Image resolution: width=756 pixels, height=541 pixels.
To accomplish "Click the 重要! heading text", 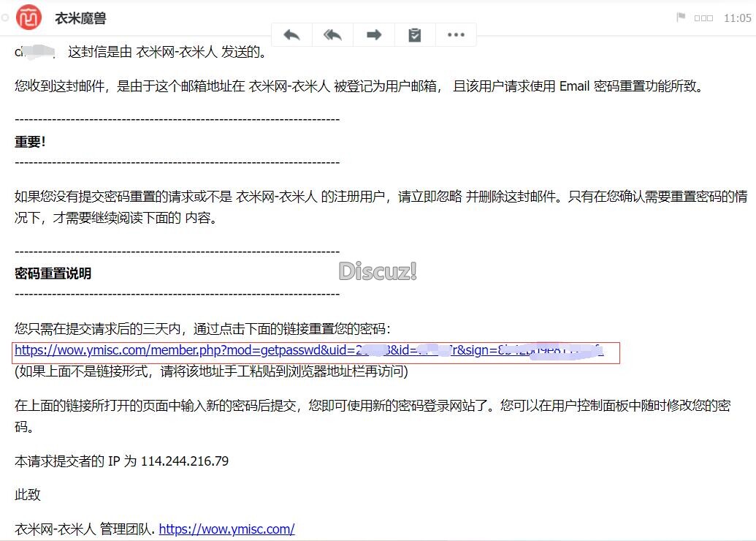I will (x=30, y=141).
